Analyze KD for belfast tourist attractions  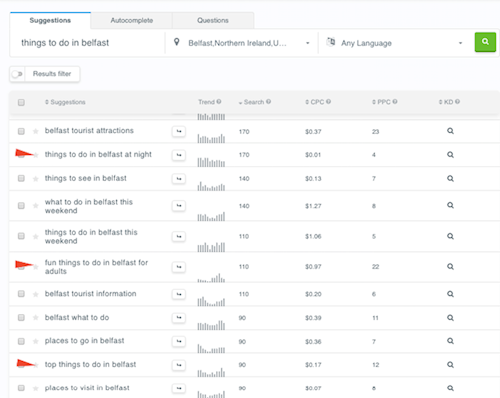[x=450, y=131]
